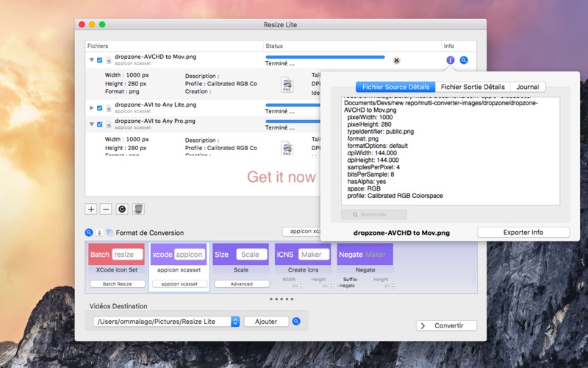
Task: Click the Info column header
Action: [x=459, y=46]
